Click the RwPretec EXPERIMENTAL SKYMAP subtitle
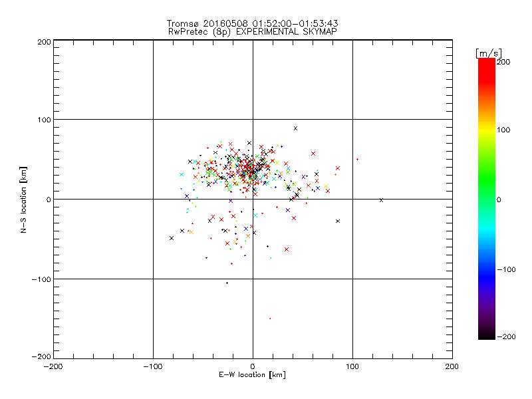This screenshot has width=532, height=399. point(253,32)
